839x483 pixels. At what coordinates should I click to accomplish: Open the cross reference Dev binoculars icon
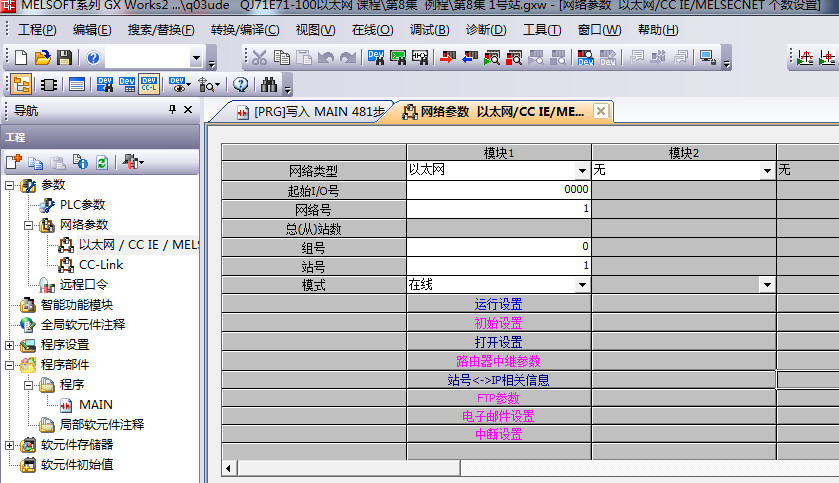pos(104,85)
